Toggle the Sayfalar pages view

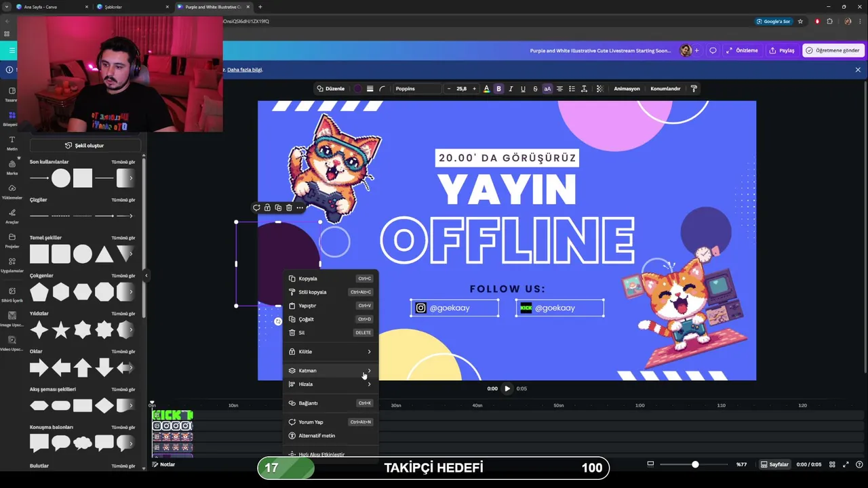click(x=774, y=464)
